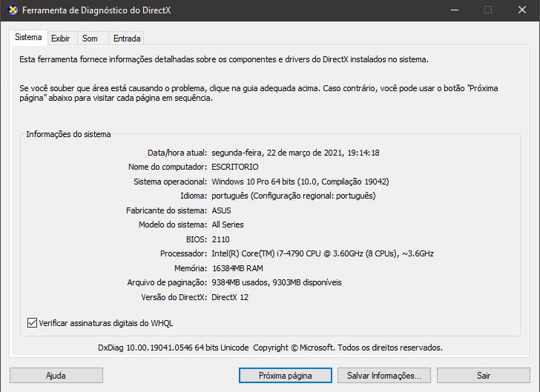
Task: Click the Idioma value português
Action: click(x=294, y=196)
